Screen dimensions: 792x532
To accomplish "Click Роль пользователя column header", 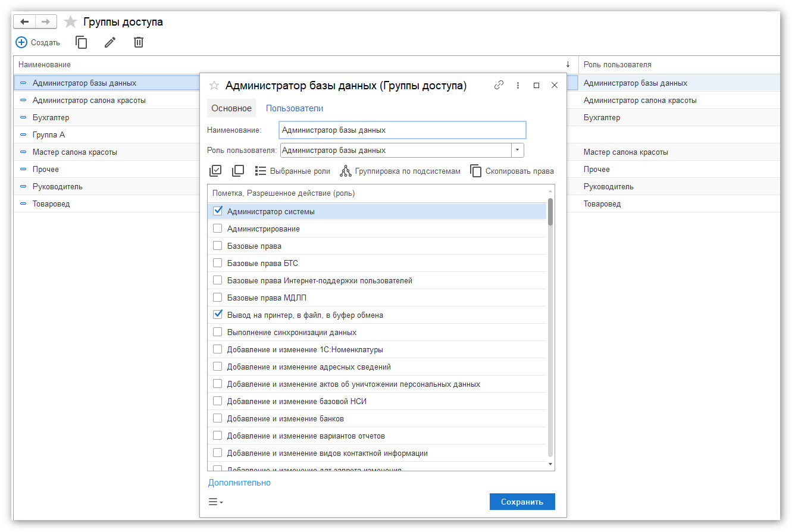I will pyautogui.click(x=679, y=64).
